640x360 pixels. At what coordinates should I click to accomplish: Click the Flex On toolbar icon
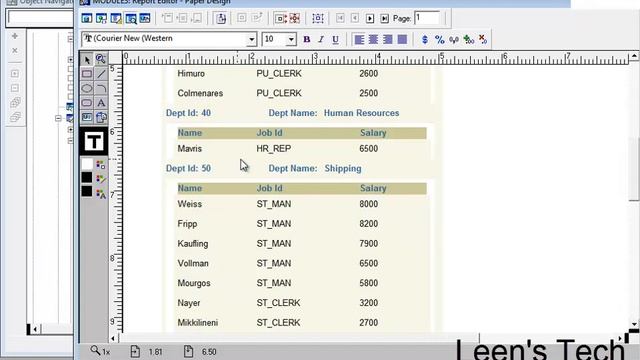click(280, 18)
